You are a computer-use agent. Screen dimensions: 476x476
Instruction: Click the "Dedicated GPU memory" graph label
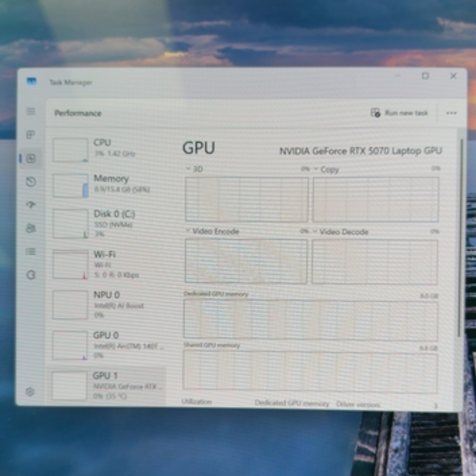click(x=216, y=294)
